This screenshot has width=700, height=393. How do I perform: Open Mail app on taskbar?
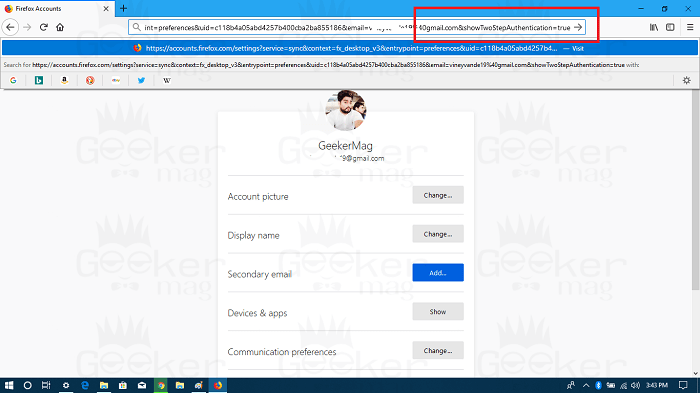coord(142,385)
